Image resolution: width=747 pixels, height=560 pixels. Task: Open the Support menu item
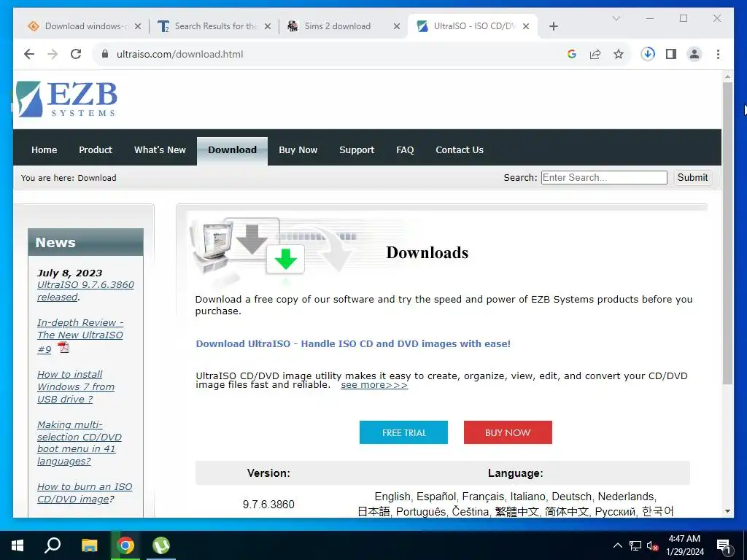tap(357, 150)
